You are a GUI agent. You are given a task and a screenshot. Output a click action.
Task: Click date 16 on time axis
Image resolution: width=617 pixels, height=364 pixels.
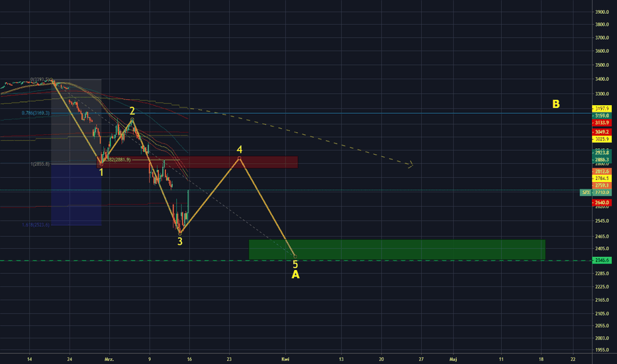click(189, 359)
